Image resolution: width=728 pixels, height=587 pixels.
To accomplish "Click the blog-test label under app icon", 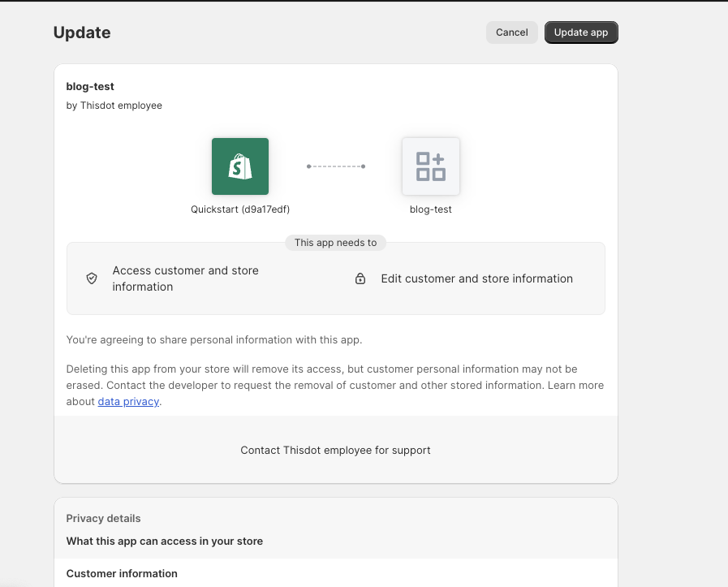I will pos(430,209).
